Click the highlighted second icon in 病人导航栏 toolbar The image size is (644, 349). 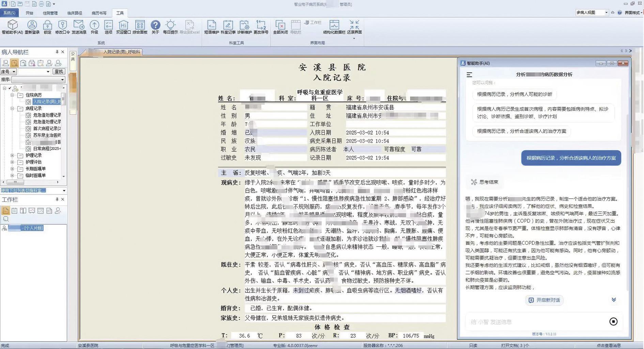(14, 63)
